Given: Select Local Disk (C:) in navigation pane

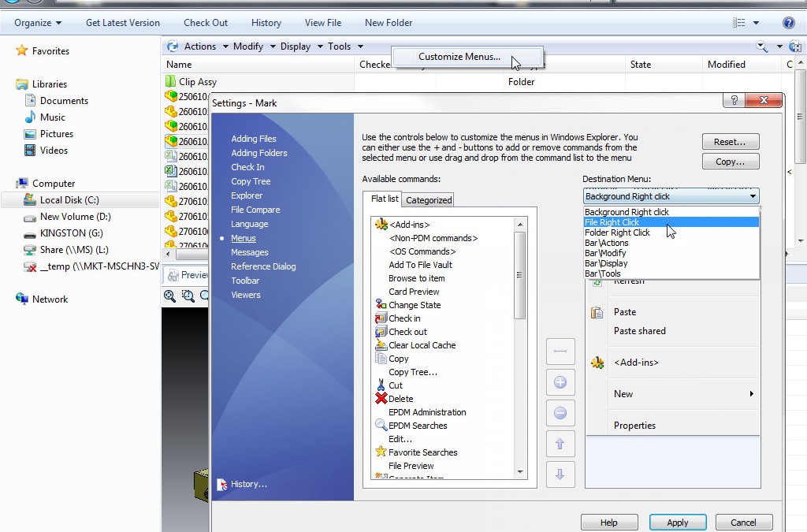Looking at the screenshot, I should 69,200.
